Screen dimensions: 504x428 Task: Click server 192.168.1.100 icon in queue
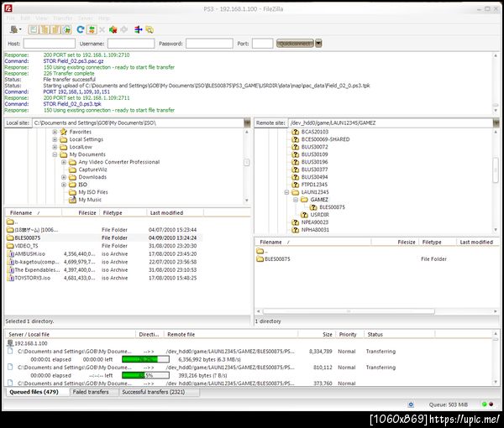(10, 343)
